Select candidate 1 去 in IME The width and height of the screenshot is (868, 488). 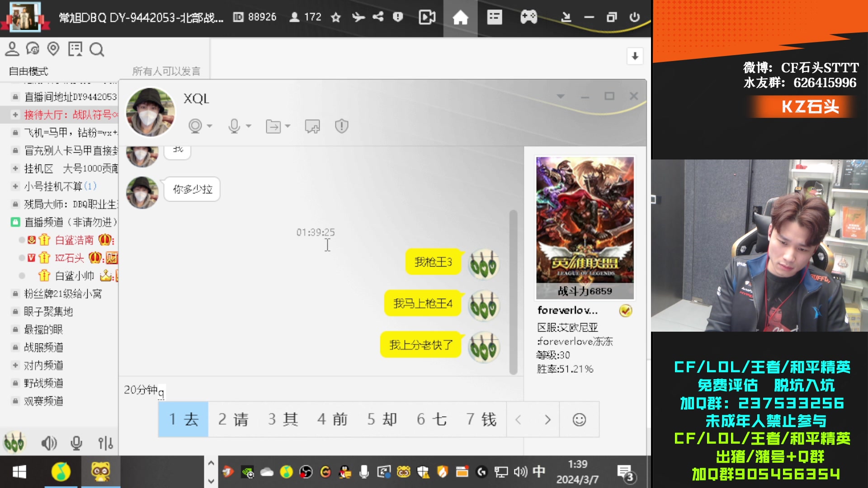pyautogui.click(x=184, y=420)
